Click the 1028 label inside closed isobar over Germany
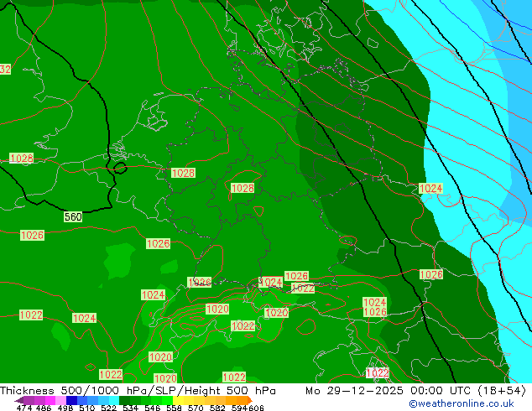This screenshot has width=532, height=411. pyautogui.click(x=243, y=188)
